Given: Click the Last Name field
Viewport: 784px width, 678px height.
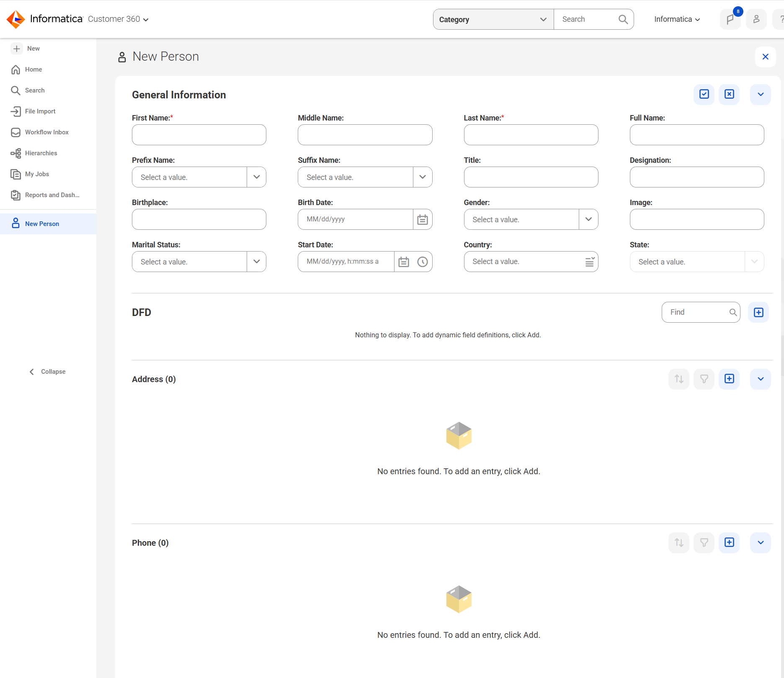Looking at the screenshot, I should 531,135.
